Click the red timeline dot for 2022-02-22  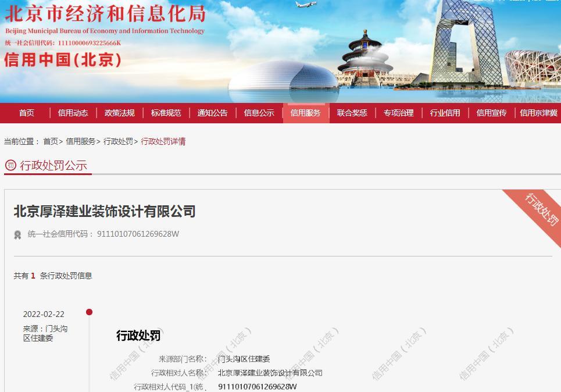point(89,312)
